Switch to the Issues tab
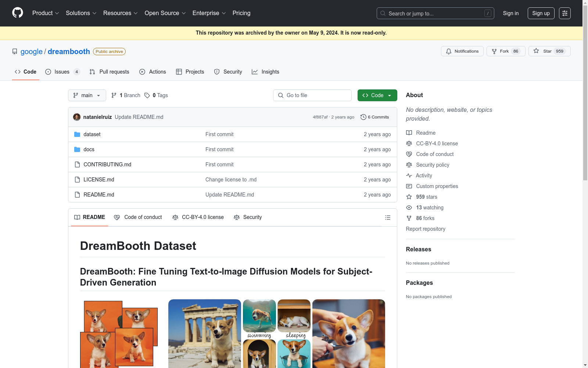 click(x=62, y=72)
